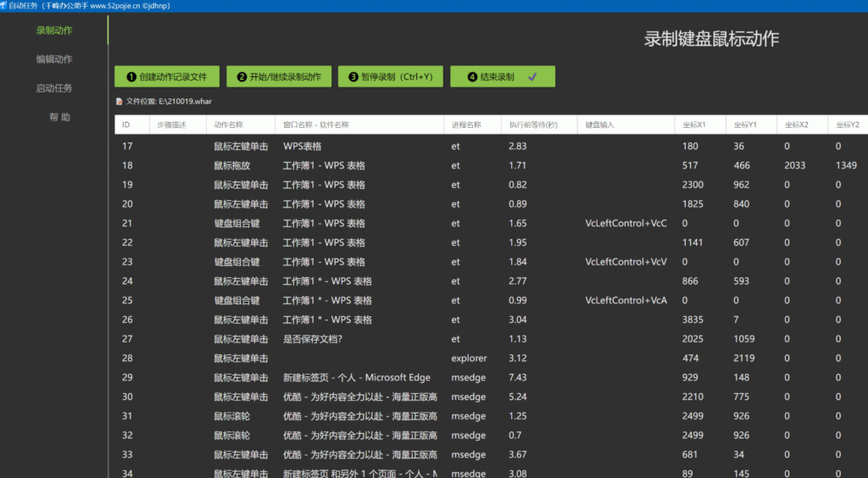Click the 执行前等待(秒) column header

(533, 125)
